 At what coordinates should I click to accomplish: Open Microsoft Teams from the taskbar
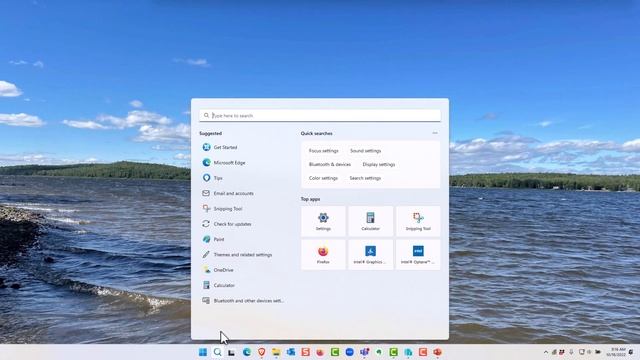pos(364,352)
